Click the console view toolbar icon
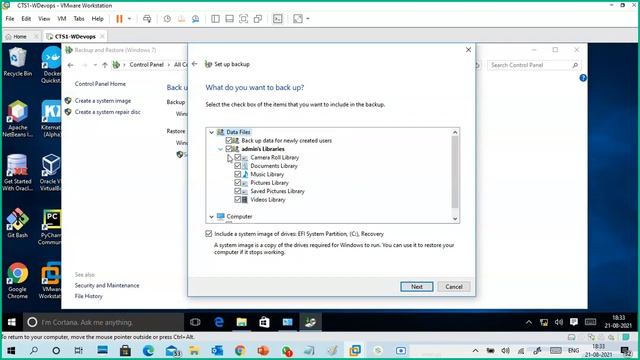Image resolution: width=640 pixels, height=360 pixels. 278,19
